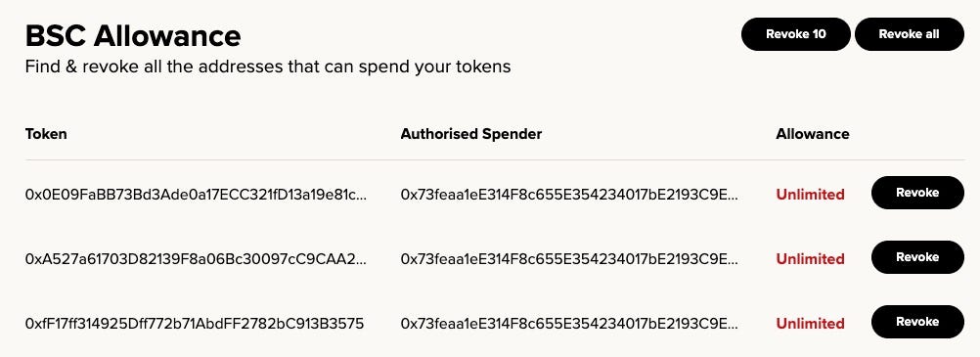The image size is (980, 357).
Task: Select token address 0xfF17ff314925Dff772b71
Action: pos(195,323)
